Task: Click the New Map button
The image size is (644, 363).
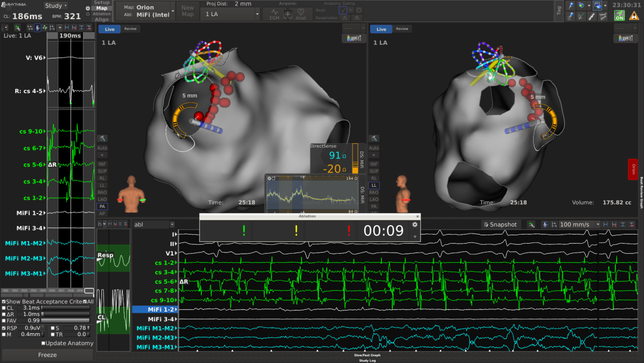Action: 188,11
